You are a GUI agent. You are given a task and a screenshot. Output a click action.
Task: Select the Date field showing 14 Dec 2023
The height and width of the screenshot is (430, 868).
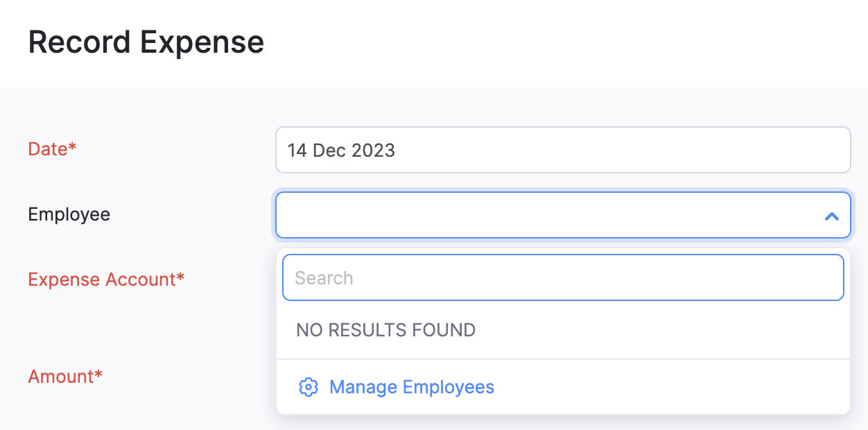pos(563,150)
